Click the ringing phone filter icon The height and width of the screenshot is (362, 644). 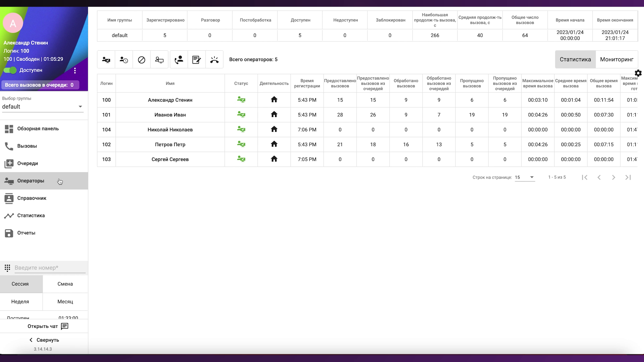click(214, 60)
